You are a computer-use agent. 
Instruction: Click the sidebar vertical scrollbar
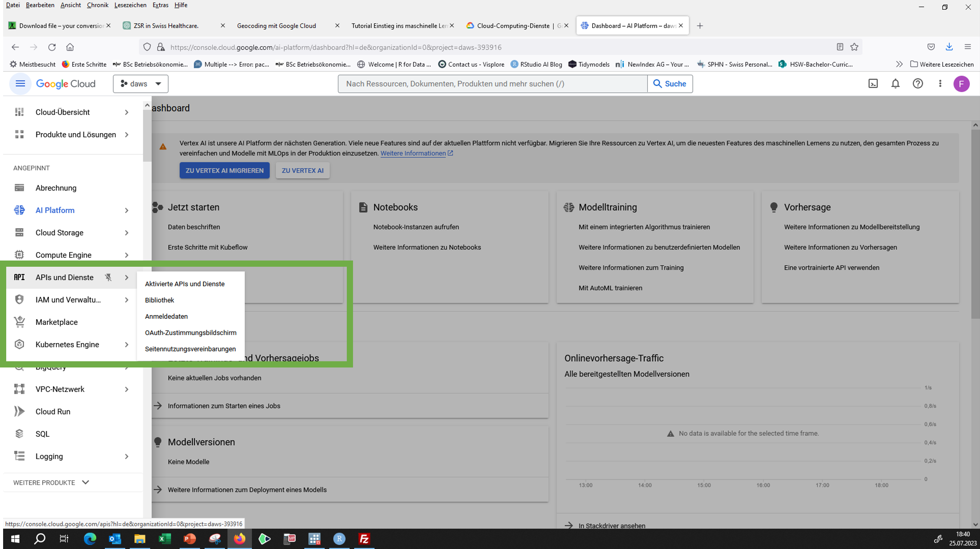point(147,135)
